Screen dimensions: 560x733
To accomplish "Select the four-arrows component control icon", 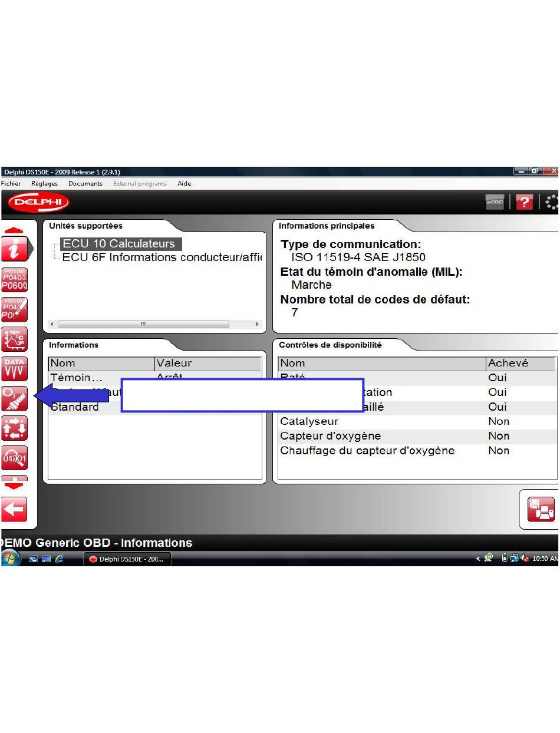I will (14, 428).
